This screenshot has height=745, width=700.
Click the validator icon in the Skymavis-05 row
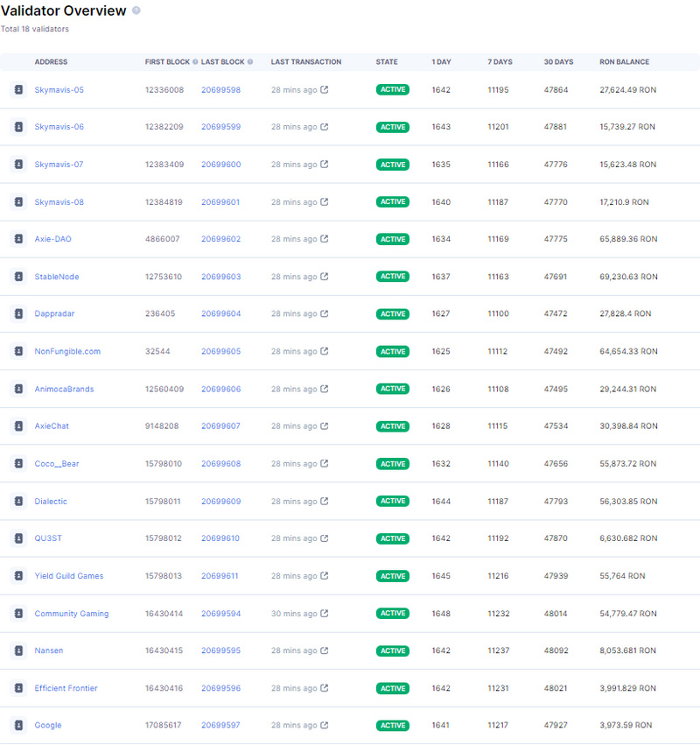pos(18,90)
